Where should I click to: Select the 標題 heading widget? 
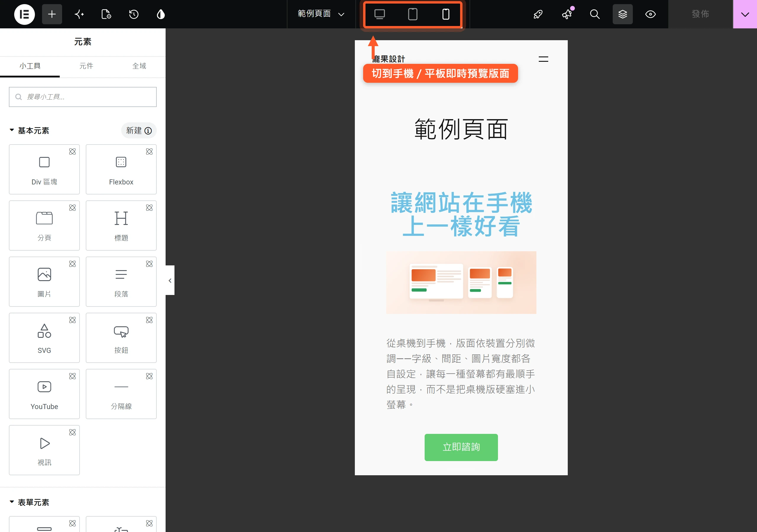click(121, 226)
